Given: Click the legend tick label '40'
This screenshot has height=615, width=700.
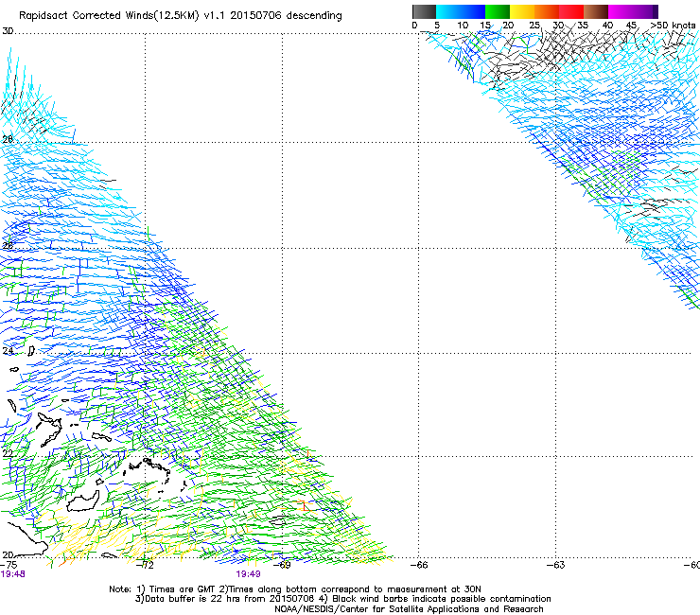Looking at the screenshot, I should point(607,25).
